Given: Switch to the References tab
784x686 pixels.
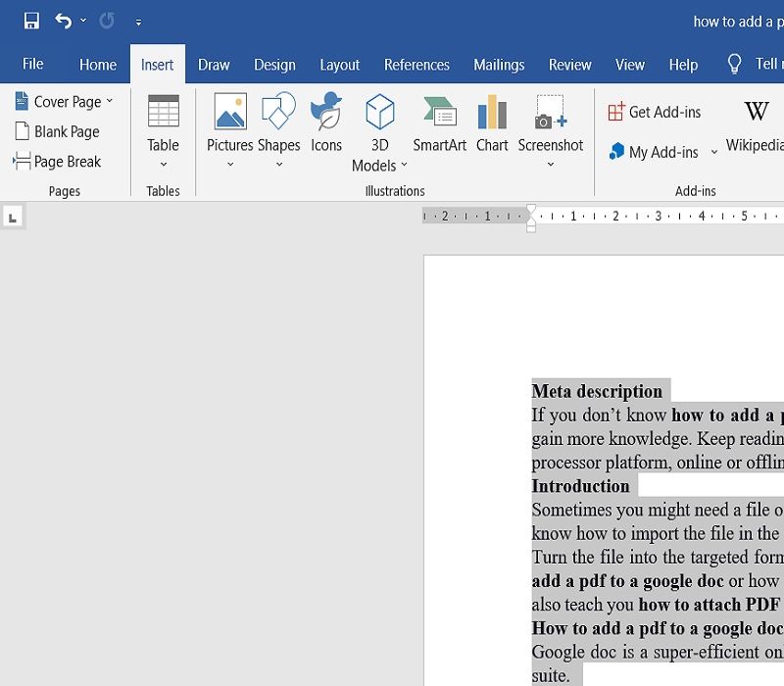Looking at the screenshot, I should (416, 64).
